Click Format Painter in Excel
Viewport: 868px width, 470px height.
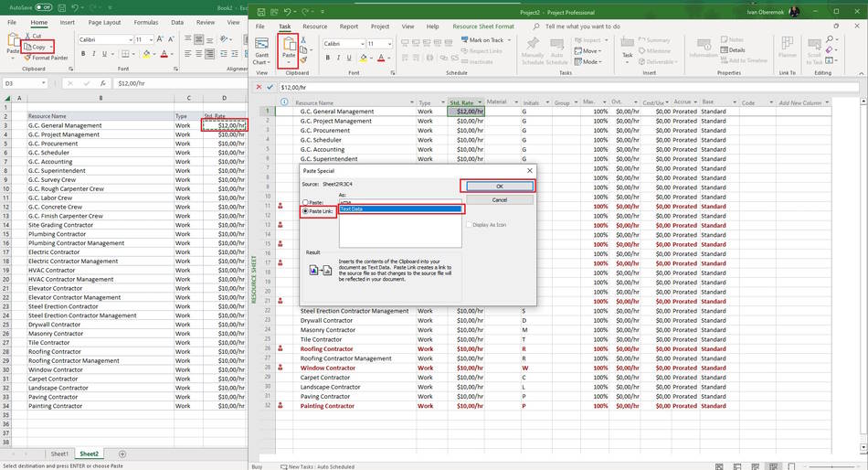[46, 58]
